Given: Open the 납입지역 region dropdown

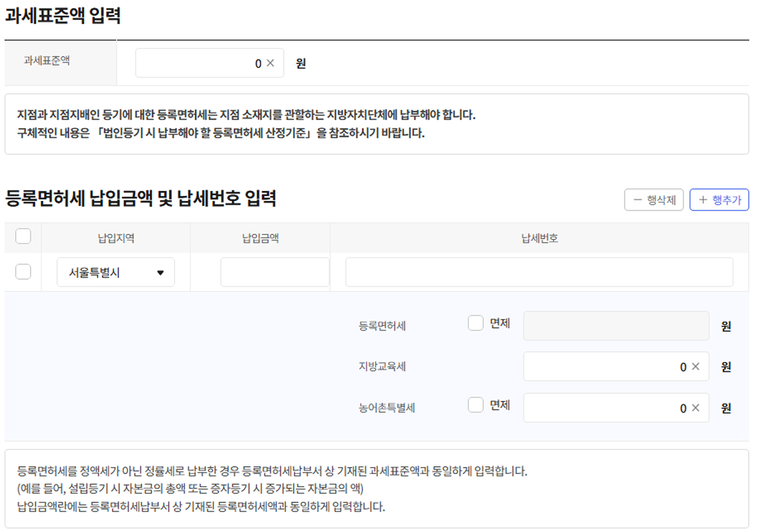Looking at the screenshot, I should [x=115, y=272].
